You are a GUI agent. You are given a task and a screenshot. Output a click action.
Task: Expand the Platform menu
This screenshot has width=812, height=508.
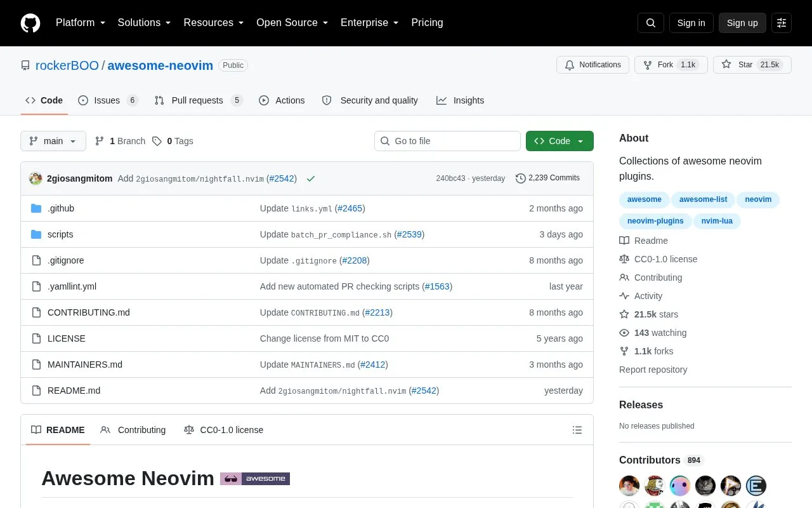[x=81, y=23]
